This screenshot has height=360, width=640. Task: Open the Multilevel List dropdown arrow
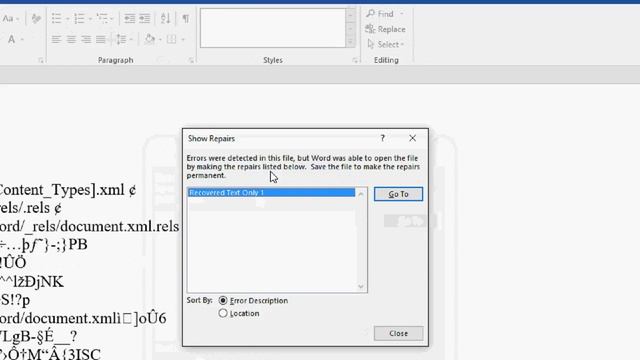112,19
